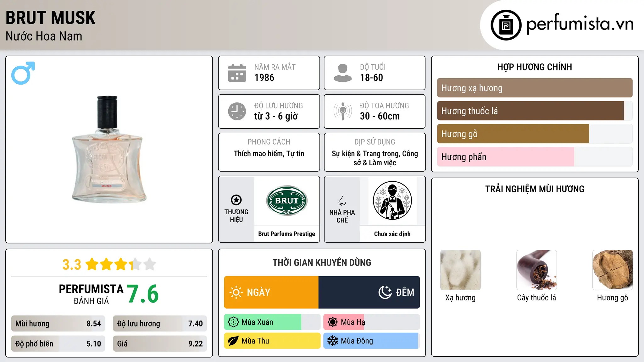Click the flower icon for Mùa Xuân
This screenshot has height=362, width=644.
coord(233,322)
